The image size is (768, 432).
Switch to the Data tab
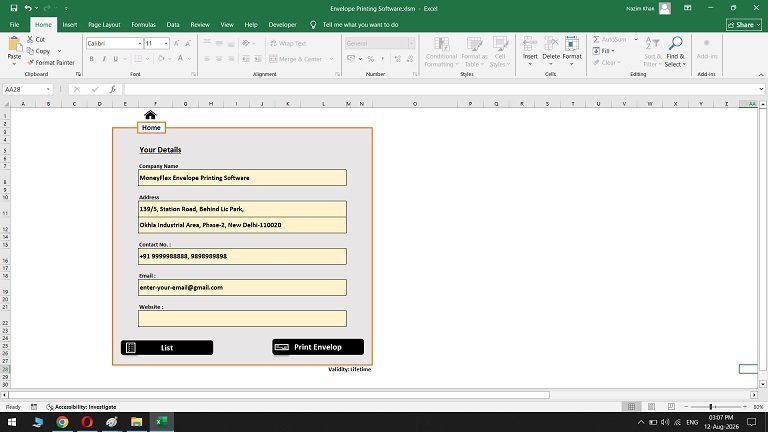tap(173, 24)
